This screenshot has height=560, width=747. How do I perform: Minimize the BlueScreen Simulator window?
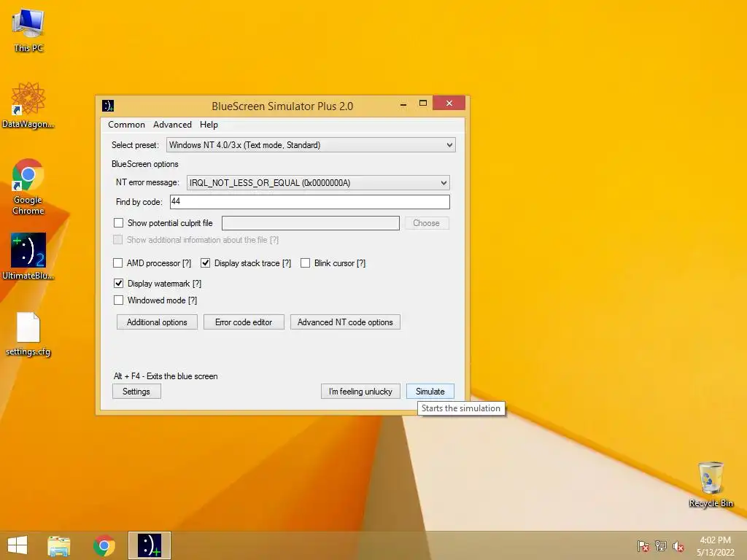pos(403,104)
